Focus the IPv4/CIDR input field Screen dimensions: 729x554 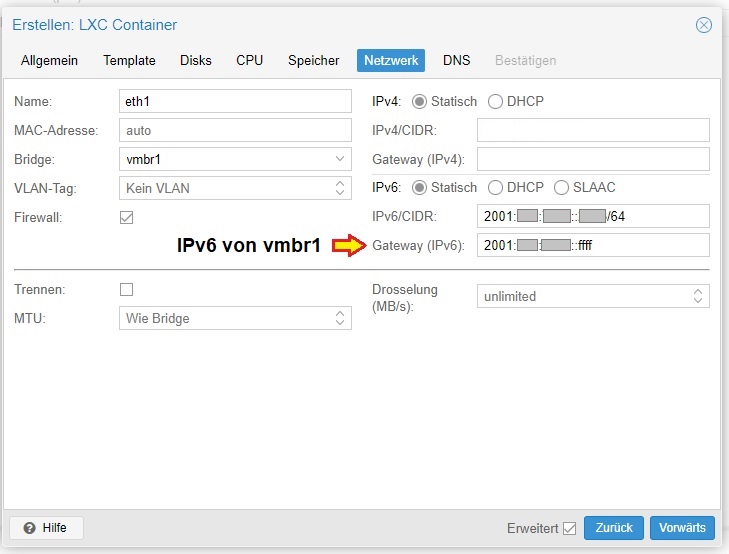(592, 130)
